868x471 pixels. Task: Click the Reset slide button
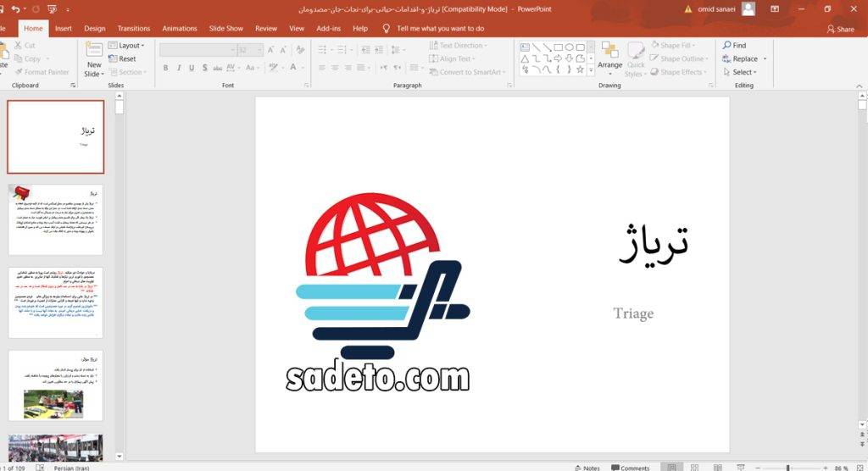(x=122, y=58)
